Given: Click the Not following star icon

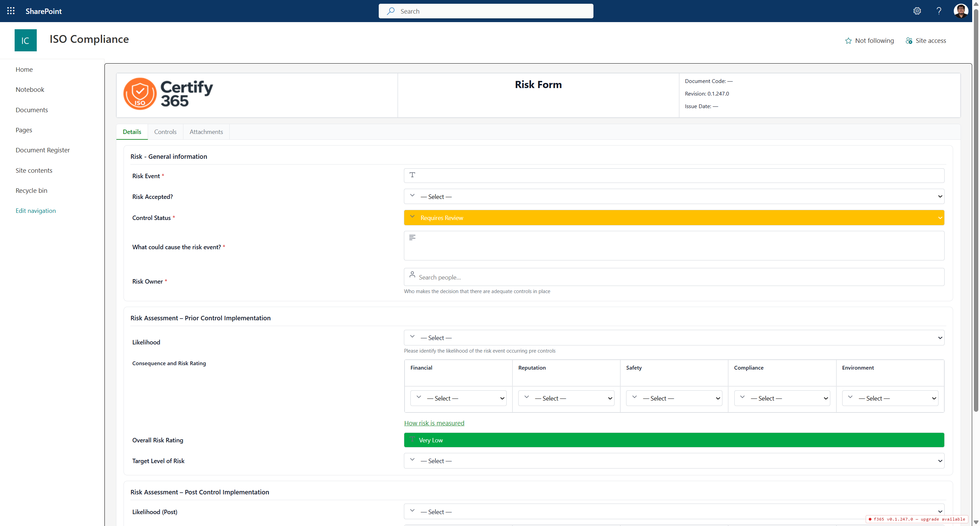Looking at the screenshot, I should (848, 41).
